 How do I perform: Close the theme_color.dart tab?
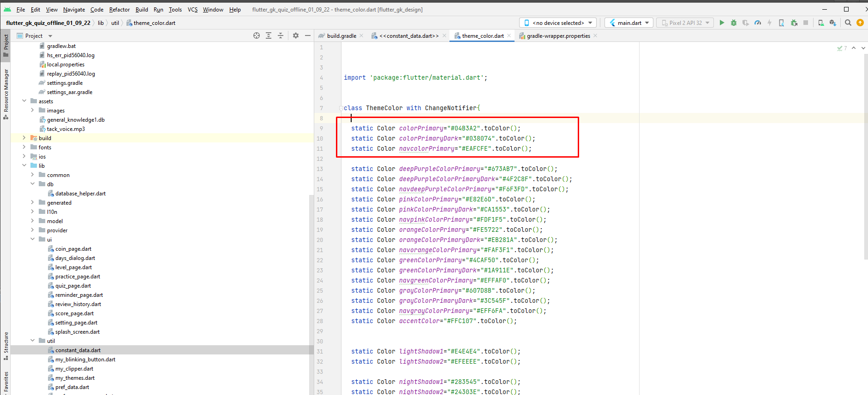[509, 35]
